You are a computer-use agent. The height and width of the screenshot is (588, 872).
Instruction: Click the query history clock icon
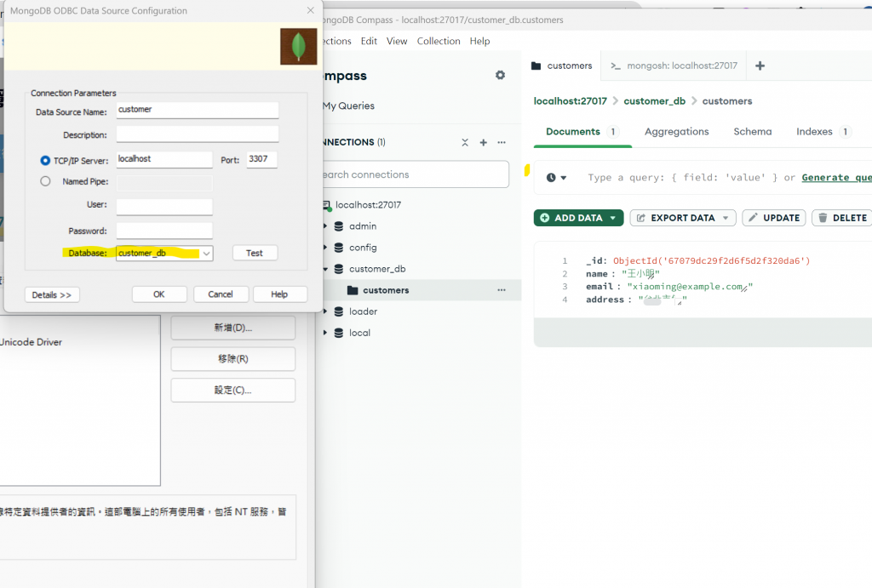tap(551, 177)
